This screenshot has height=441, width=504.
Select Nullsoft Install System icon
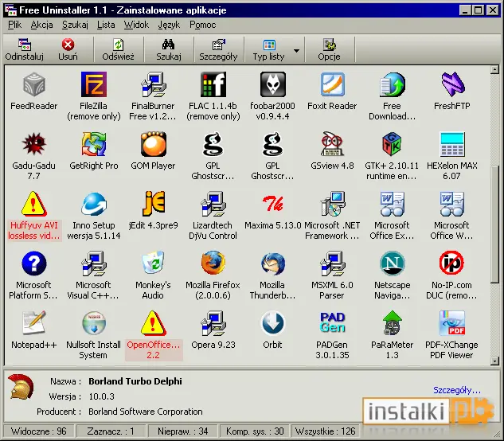(x=93, y=323)
